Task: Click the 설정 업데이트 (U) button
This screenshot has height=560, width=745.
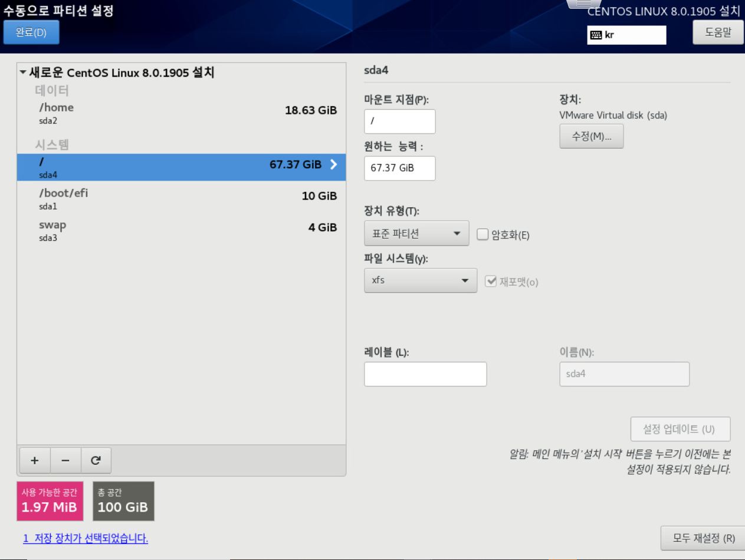Action: pyautogui.click(x=681, y=429)
